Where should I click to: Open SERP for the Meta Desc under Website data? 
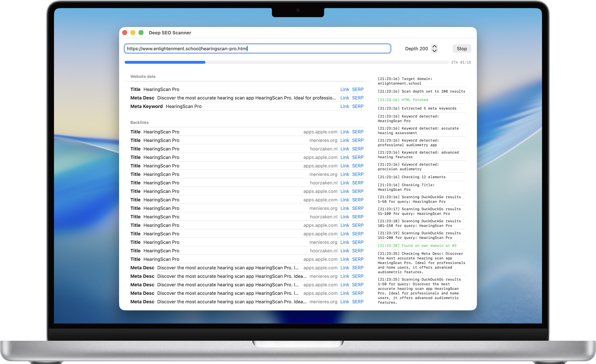(358, 98)
